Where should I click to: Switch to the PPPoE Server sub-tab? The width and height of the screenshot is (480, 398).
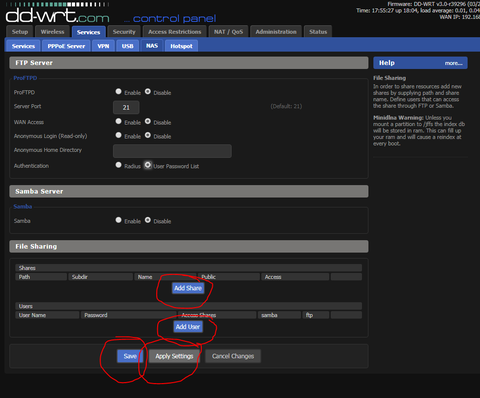coord(66,46)
